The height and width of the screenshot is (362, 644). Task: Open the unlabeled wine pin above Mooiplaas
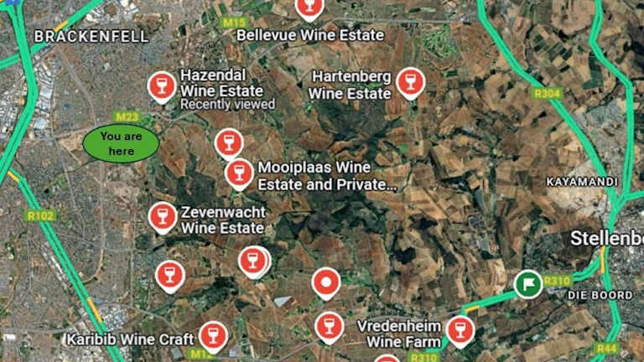click(229, 143)
